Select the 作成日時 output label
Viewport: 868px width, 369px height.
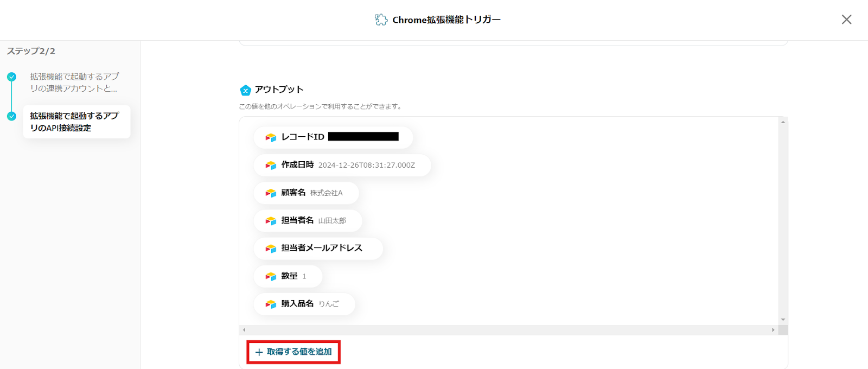297,164
